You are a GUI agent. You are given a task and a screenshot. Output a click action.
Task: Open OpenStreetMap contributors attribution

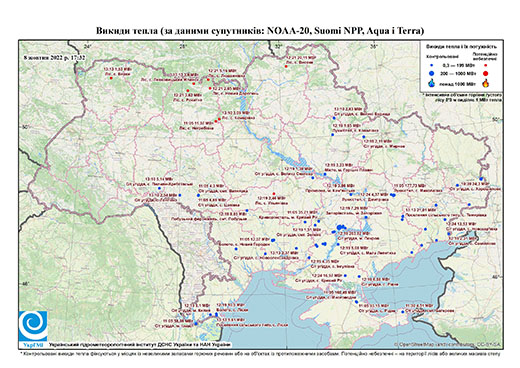[x=448, y=344]
